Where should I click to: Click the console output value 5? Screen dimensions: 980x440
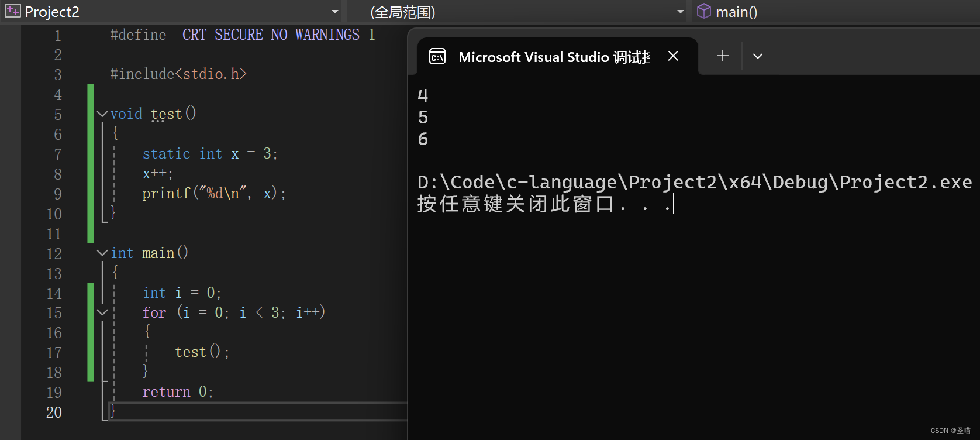pos(423,118)
